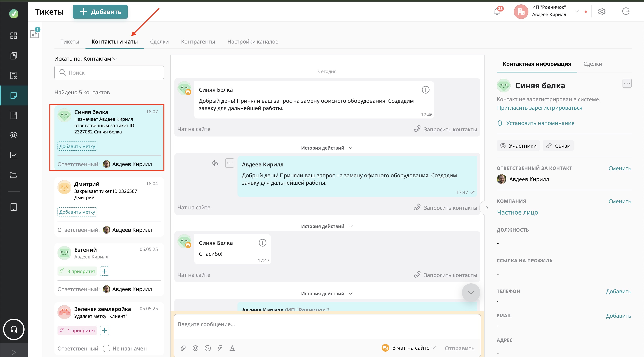Image resolution: width=644 pixels, height=357 pixels.
Task: Click the mention @ icon
Action: coord(195,348)
